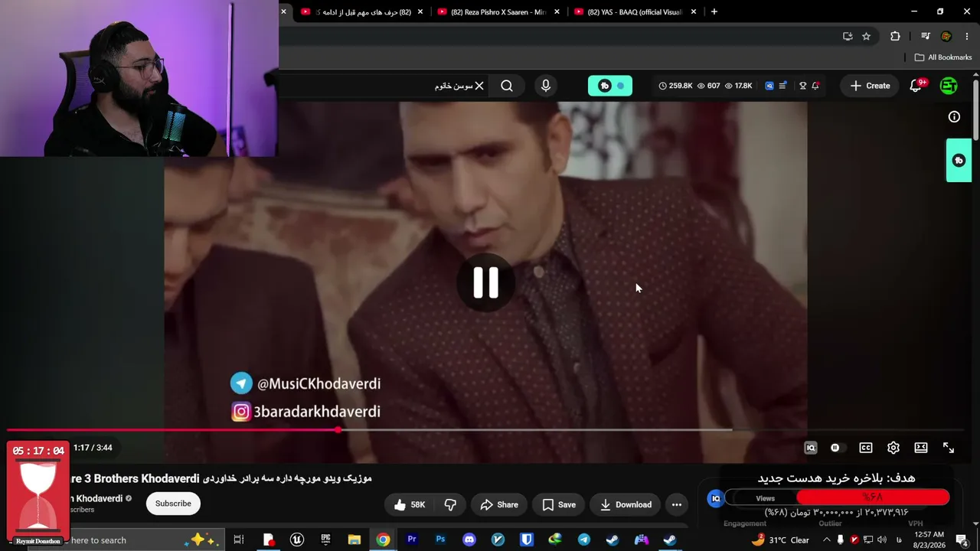The width and height of the screenshot is (980, 551).
Task: Open Photoshop from the taskbar
Action: [x=440, y=540]
